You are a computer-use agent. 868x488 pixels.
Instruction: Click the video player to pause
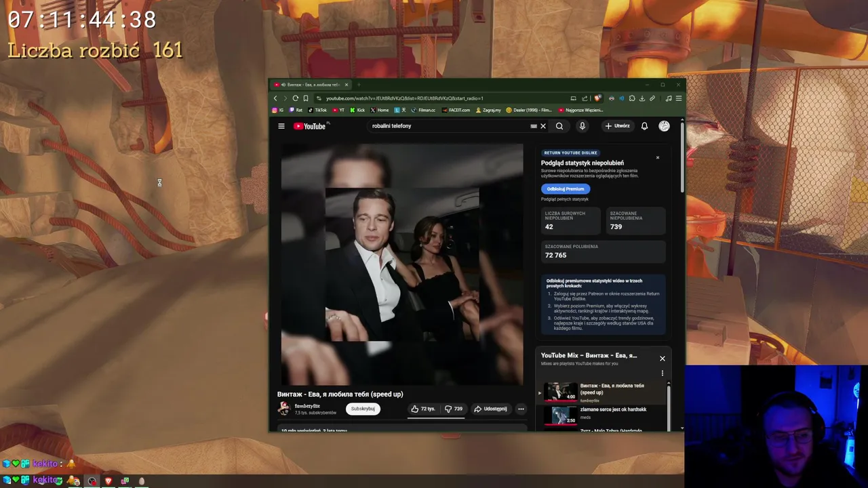[x=402, y=264]
